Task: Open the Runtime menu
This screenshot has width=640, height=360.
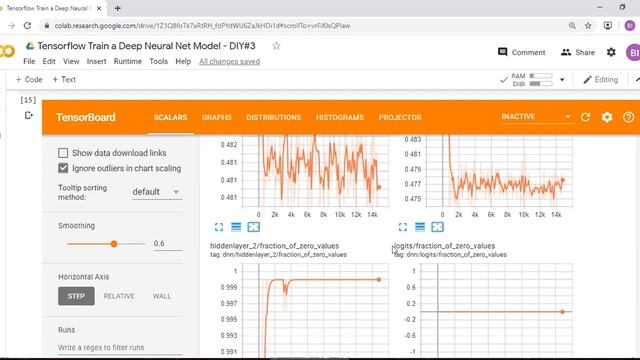Action: 128,61
